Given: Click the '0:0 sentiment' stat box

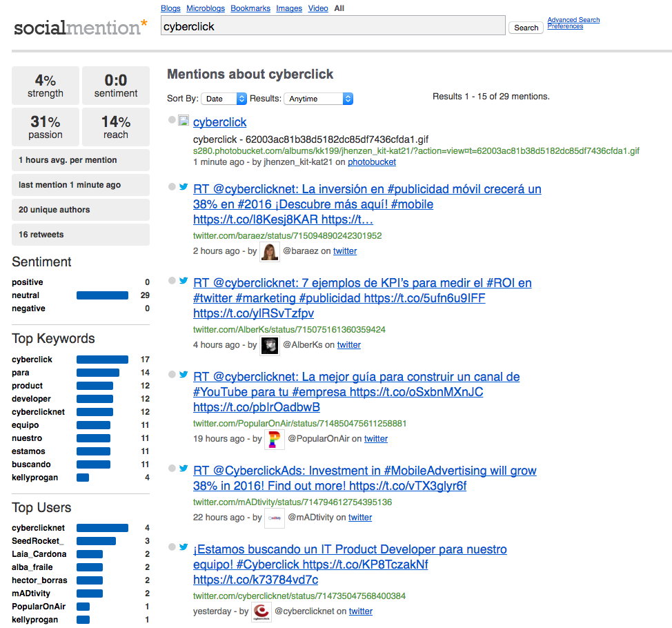Looking at the screenshot, I should point(116,86).
